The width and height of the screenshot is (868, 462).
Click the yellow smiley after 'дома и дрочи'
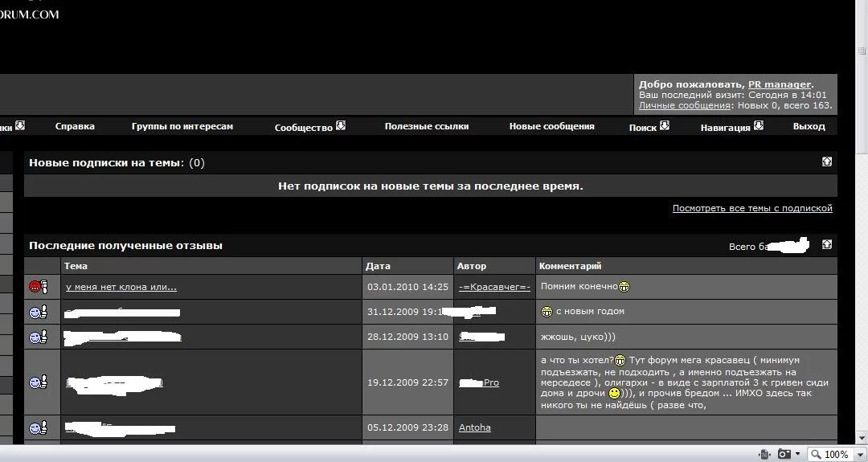tap(614, 394)
